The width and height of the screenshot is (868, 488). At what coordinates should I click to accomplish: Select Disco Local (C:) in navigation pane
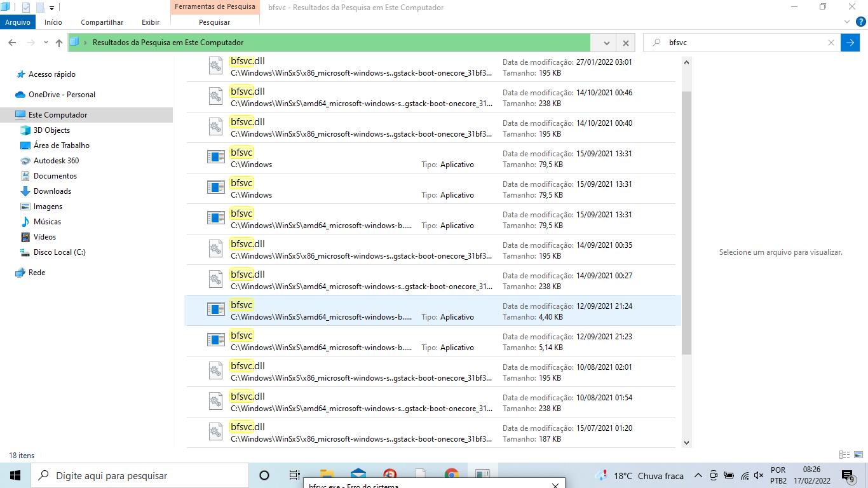(x=59, y=252)
